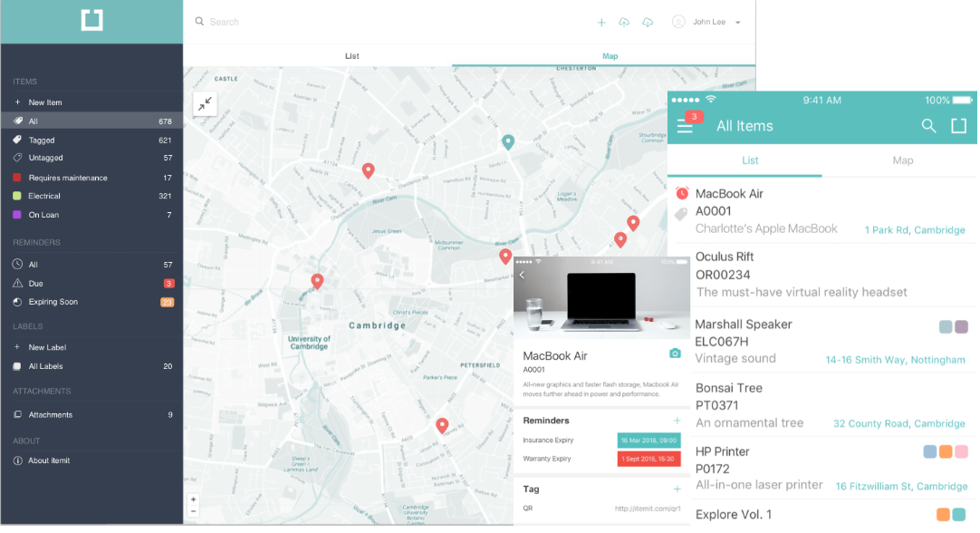Add a tag with the Tag plus

[x=677, y=489]
